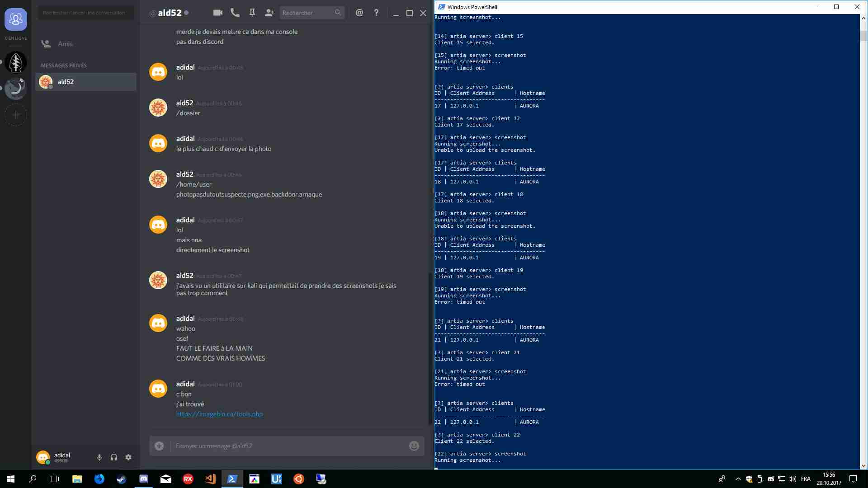Open Visual Studio from the taskbar

coord(210,479)
